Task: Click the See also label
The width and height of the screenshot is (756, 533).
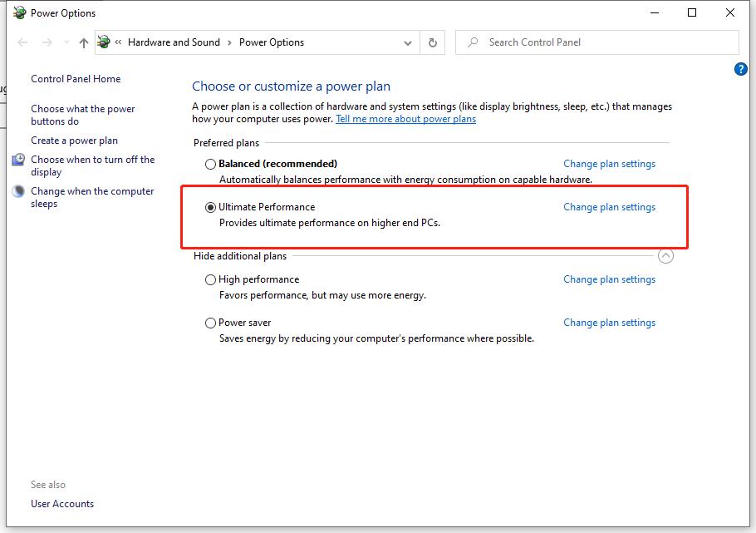Action: (48, 485)
